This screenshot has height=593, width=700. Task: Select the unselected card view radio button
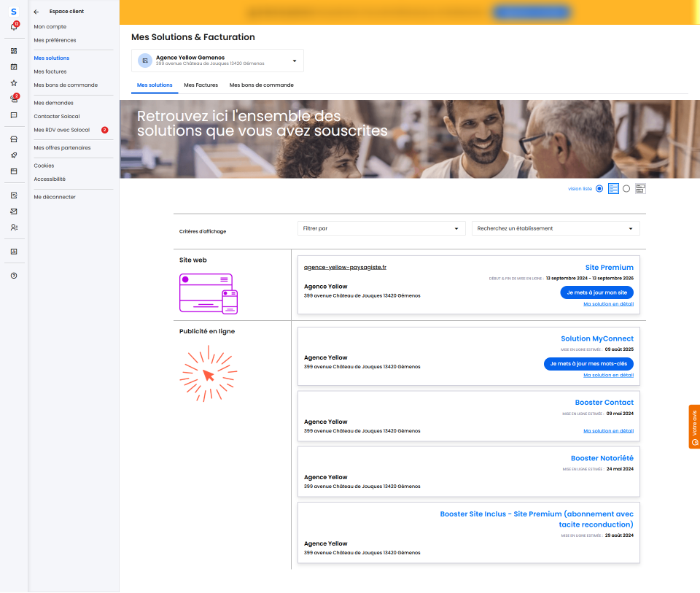coord(626,189)
